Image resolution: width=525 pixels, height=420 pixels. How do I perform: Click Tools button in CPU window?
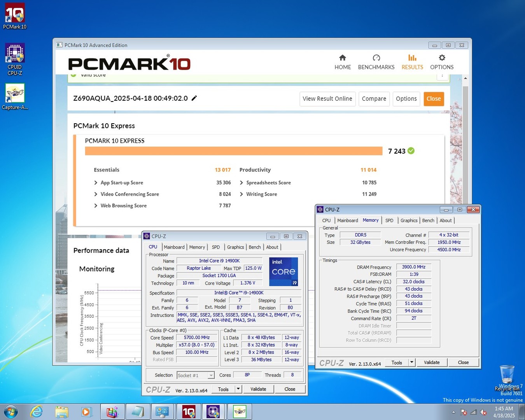[224, 389]
